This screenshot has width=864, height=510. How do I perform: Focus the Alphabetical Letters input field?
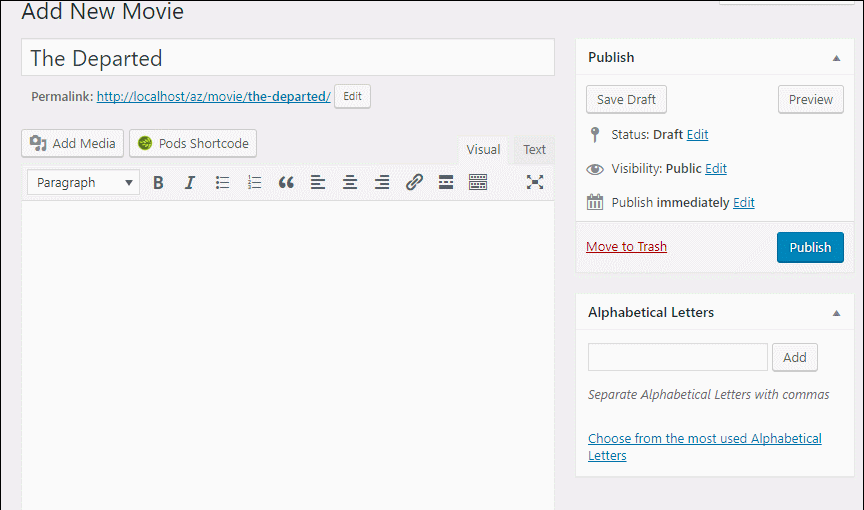[678, 357]
